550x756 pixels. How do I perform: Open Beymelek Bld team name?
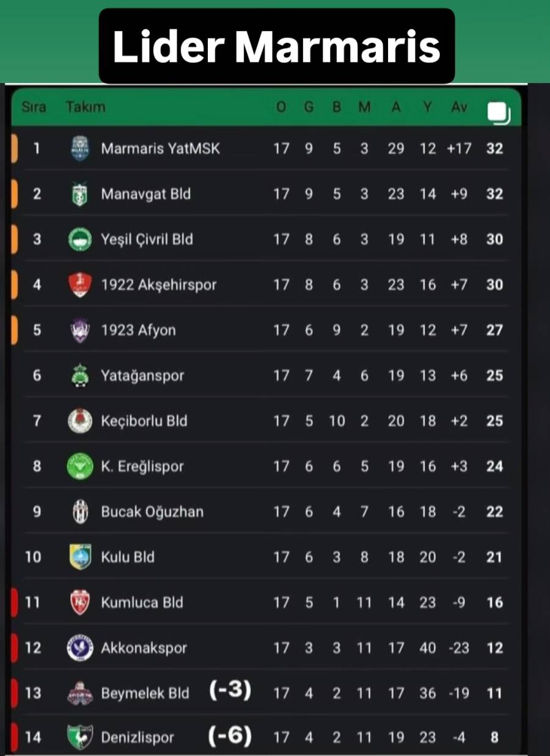coord(145,694)
